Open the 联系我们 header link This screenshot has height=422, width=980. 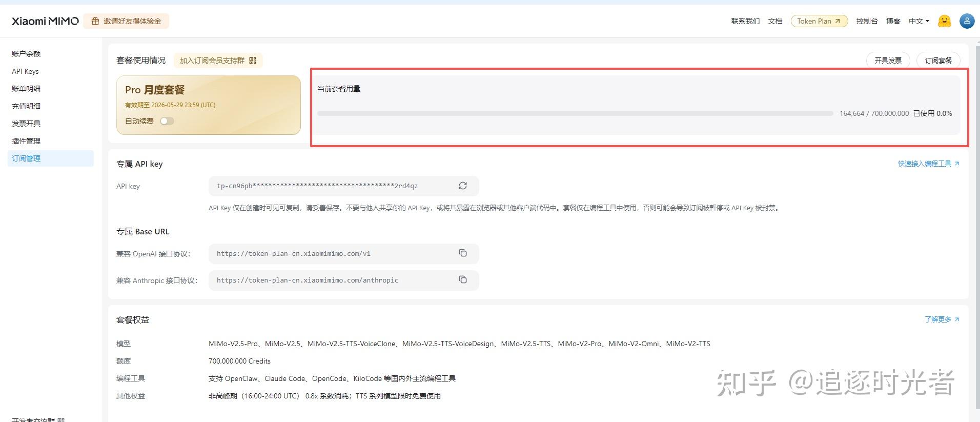745,21
